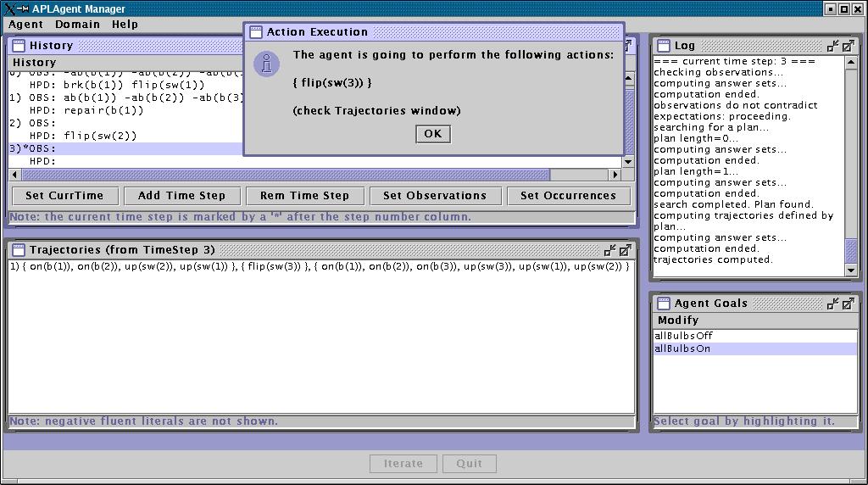Iconify the Log panel
The height and width of the screenshot is (485, 868).
(x=833, y=46)
